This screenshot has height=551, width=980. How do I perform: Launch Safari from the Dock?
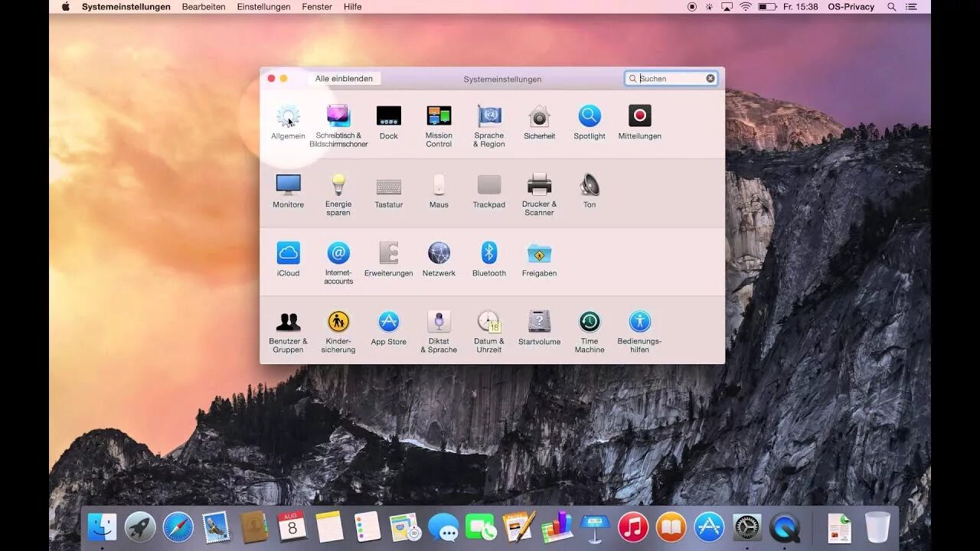(178, 527)
